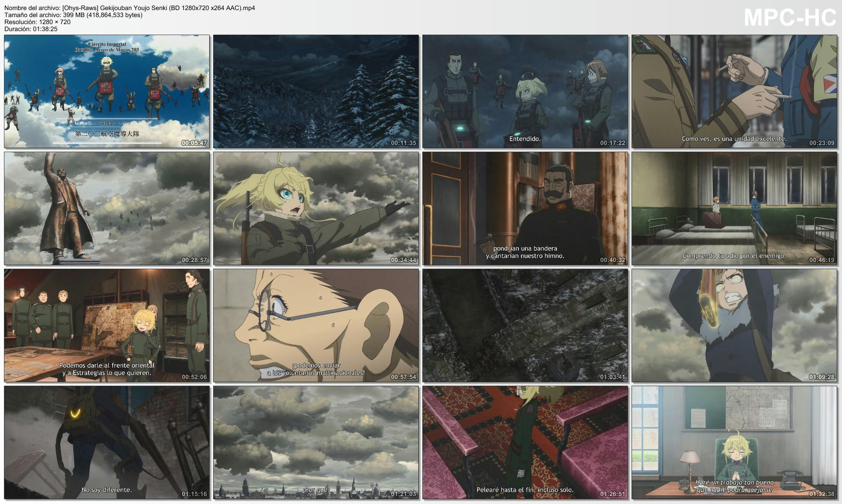Screen dimensions: 842x504
Task: Open the glasses close-up thumbnail at 00:57:54
Action: point(316,325)
